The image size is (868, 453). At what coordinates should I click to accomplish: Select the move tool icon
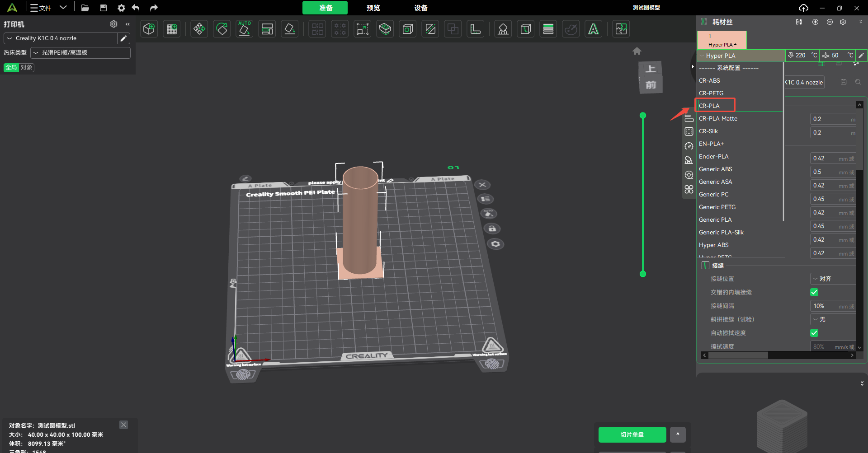199,29
